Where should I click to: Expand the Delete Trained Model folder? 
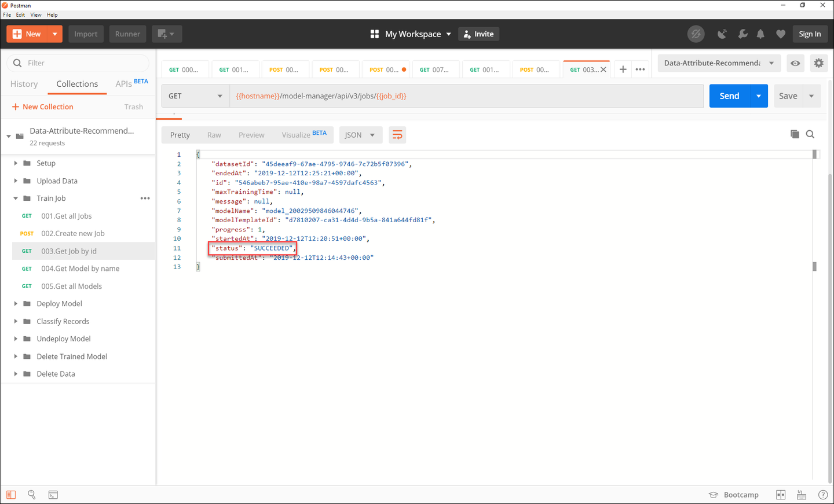tap(16, 356)
